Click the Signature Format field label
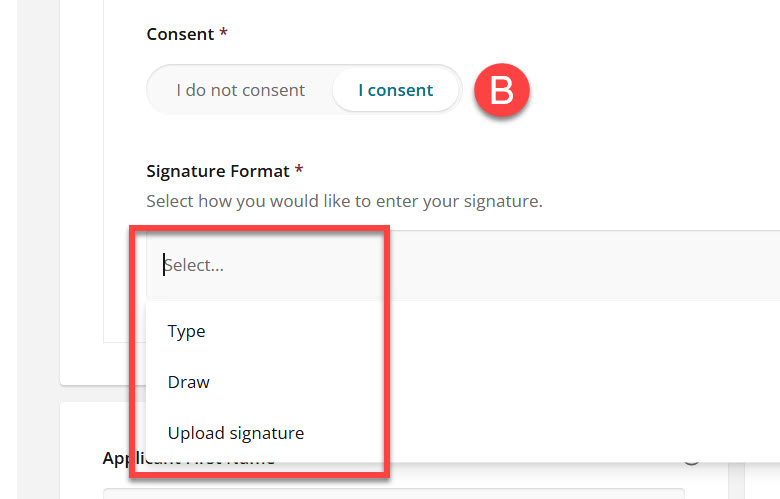 (x=217, y=171)
